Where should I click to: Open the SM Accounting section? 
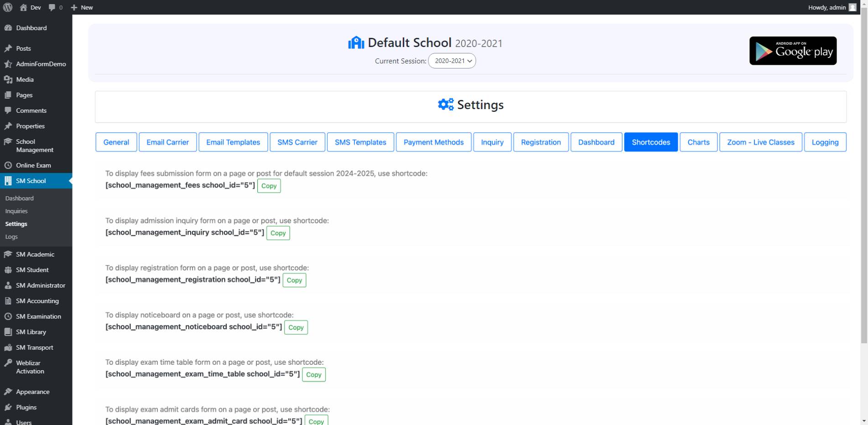tap(37, 301)
